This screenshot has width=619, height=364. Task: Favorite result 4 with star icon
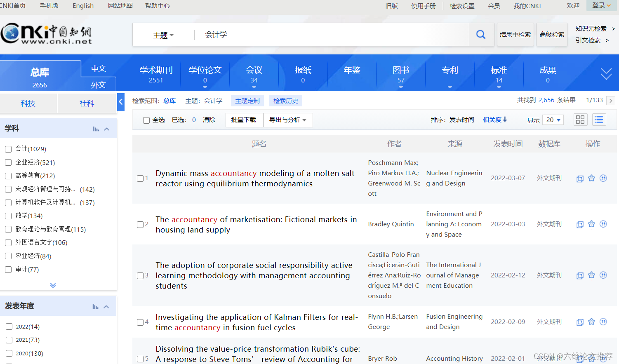(591, 322)
